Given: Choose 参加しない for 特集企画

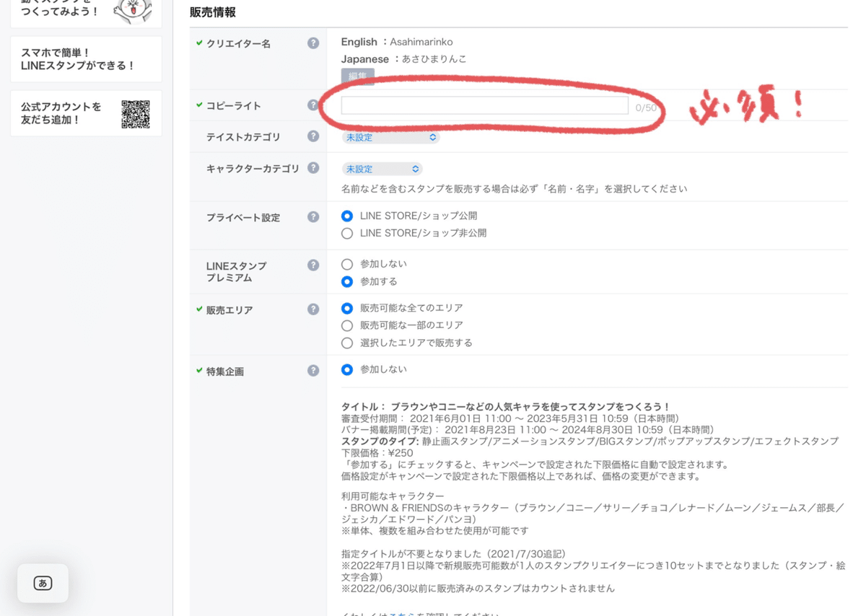Looking at the screenshot, I should pyautogui.click(x=347, y=369).
